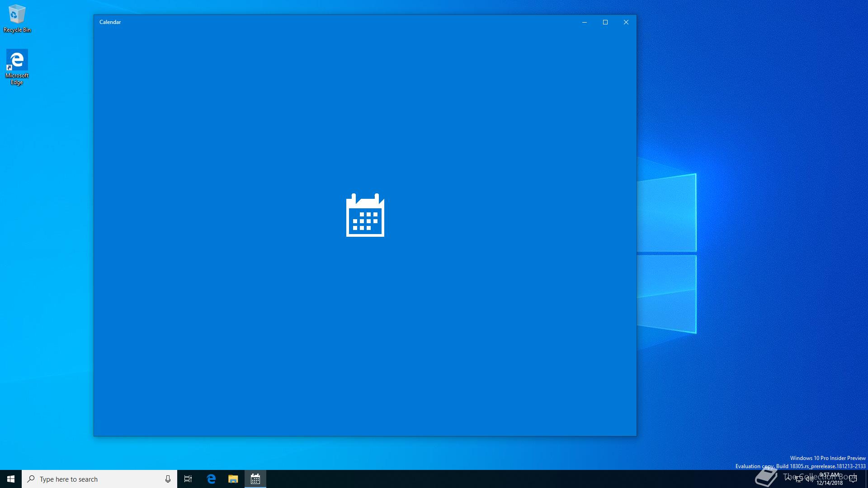This screenshot has height=488, width=868.
Task: Maximize the Calendar window
Action: [605, 22]
